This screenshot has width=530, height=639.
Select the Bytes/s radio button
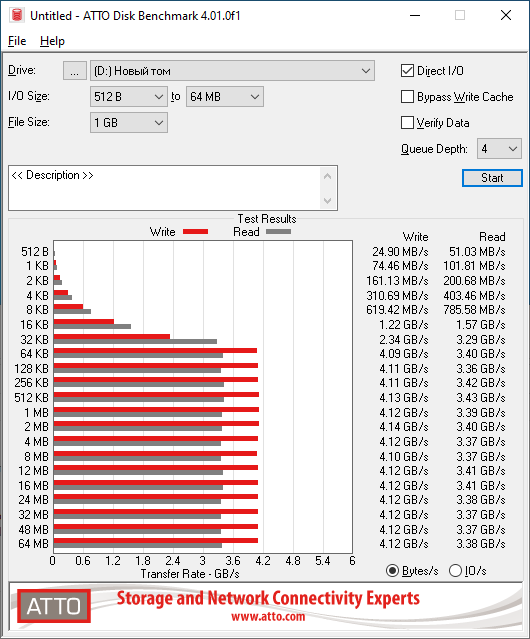[x=392, y=571]
